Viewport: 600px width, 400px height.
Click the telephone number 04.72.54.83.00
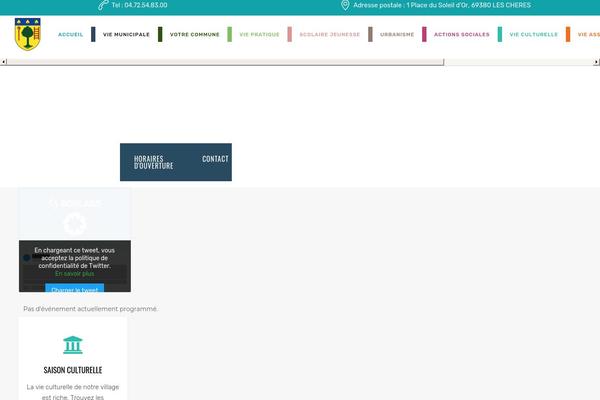(x=146, y=5)
